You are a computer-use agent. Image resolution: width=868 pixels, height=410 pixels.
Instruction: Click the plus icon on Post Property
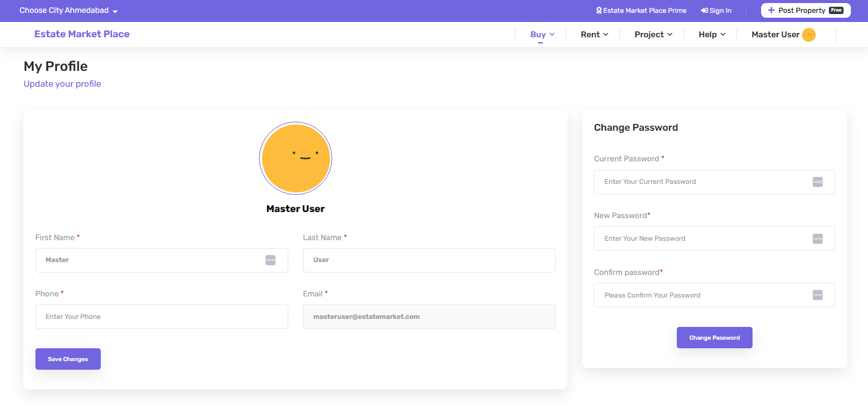(771, 10)
